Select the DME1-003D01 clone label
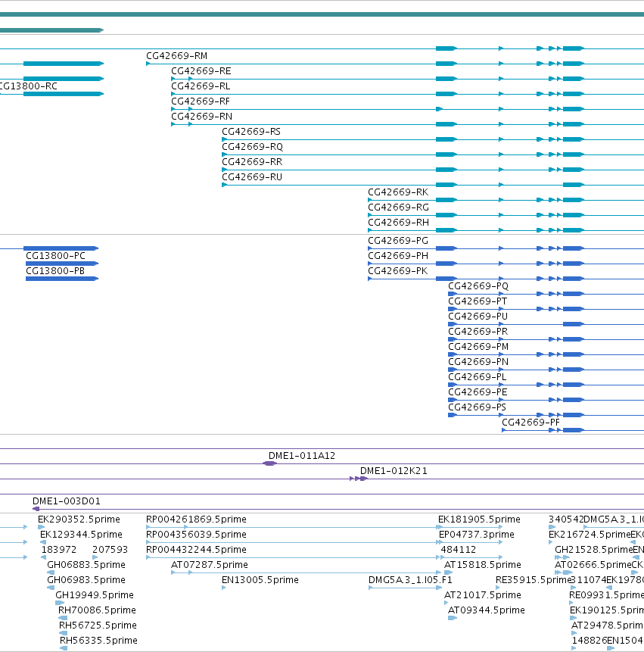Image resolution: width=644 pixels, height=652 pixels. (67, 501)
